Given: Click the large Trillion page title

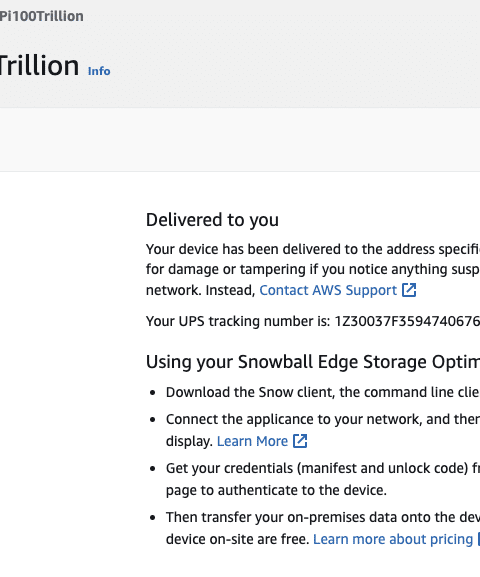Looking at the screenshot, I should 39,66.
